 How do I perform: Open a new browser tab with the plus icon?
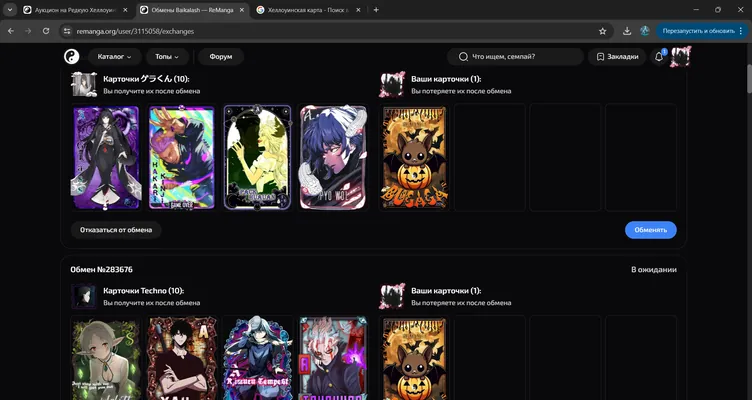coord(376,10)
